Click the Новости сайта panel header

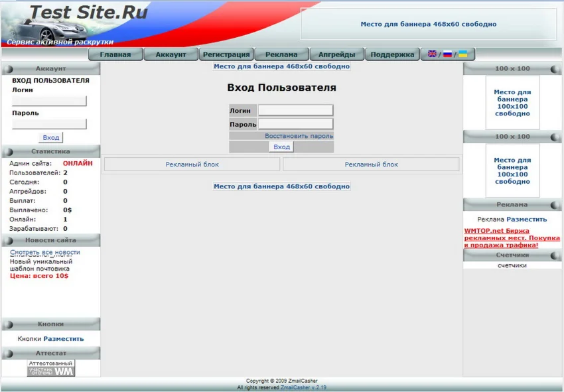point(50,240)
